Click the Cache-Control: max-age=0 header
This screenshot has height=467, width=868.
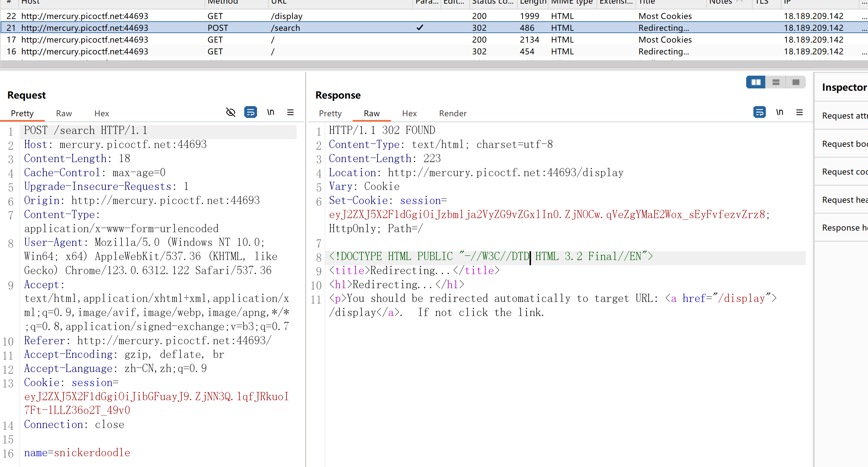pos(95,173)
